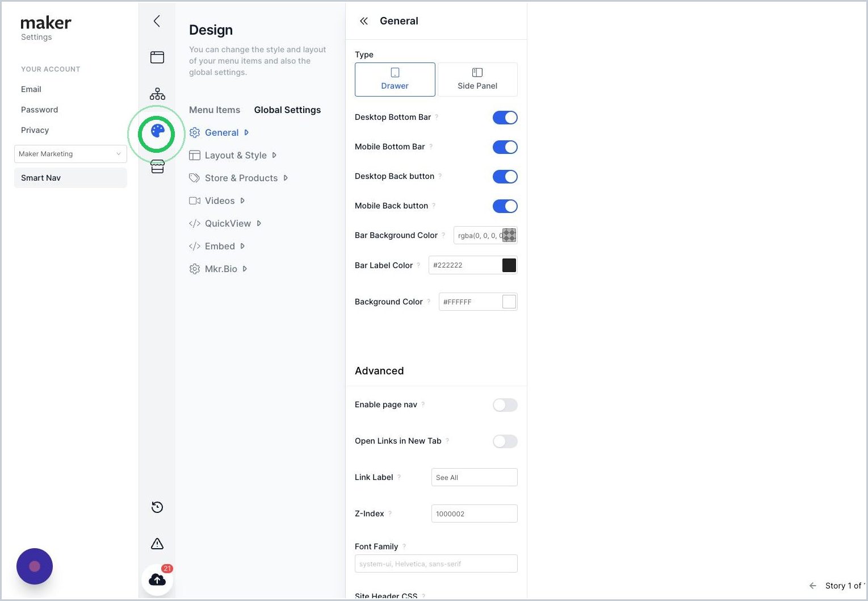
Task: Disable Mobile Back button switch
Action: tap(505, 206)
